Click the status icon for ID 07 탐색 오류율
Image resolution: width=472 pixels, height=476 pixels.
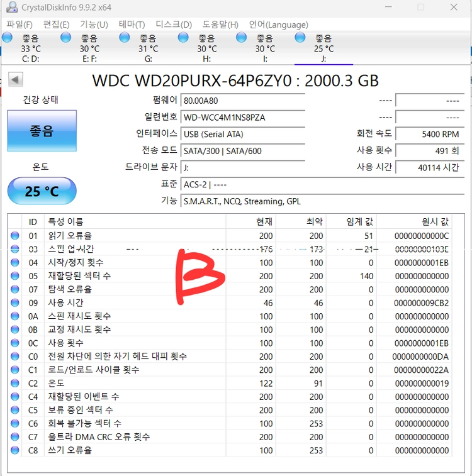coord(14,289)
